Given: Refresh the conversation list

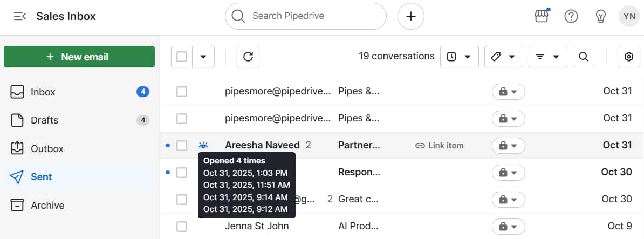Looking at the screenshot, I should (248, 57).
